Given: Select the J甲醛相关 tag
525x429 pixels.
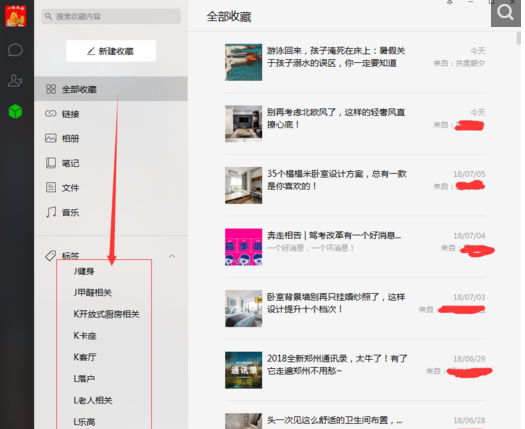Looking at the screenshot, I should pyautogui.click(x=93, y=292).
